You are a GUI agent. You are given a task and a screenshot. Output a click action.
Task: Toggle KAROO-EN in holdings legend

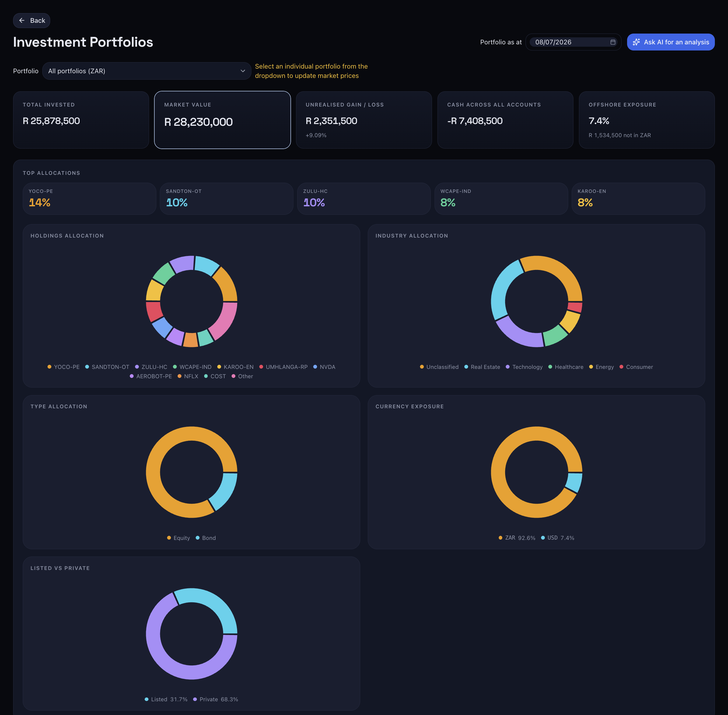pyautogui.click(x=235, y=367)
